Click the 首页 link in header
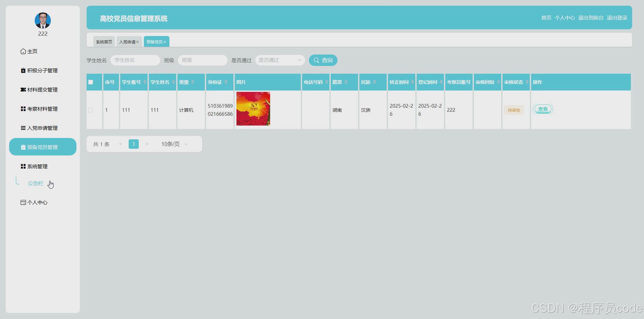Viewport: 644px width, 319px height. coord(546,18)
